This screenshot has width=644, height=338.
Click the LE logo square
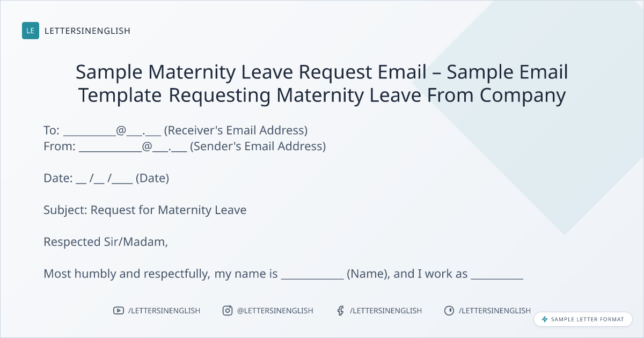click(31, 31)
